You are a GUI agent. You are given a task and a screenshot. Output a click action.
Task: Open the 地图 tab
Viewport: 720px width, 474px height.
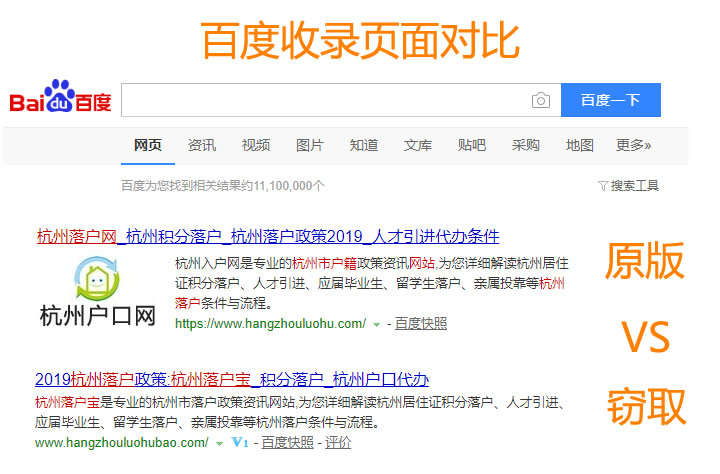click(579, 145)
